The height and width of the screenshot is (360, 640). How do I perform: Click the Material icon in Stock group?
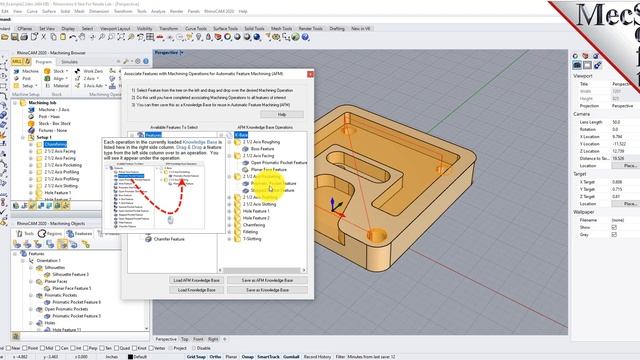pos(47,86)
